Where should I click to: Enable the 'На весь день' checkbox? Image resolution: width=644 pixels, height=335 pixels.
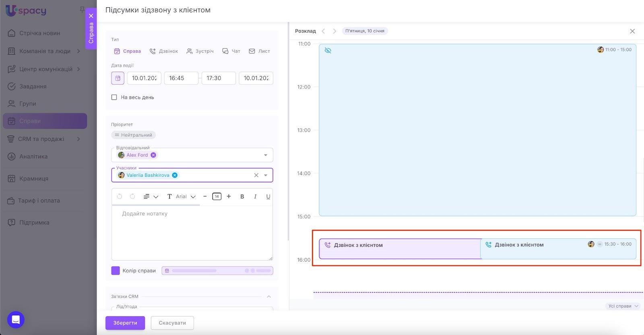pyautogui.click(x=114, y=97)
